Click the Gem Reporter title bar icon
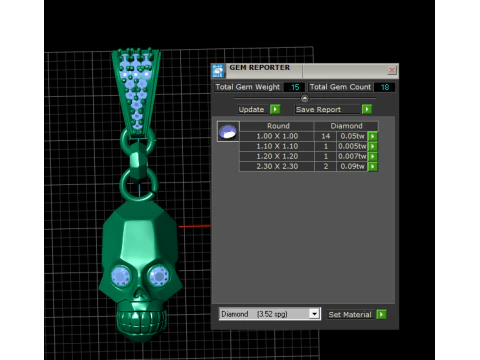480x360 pixels. click(218, 71)
